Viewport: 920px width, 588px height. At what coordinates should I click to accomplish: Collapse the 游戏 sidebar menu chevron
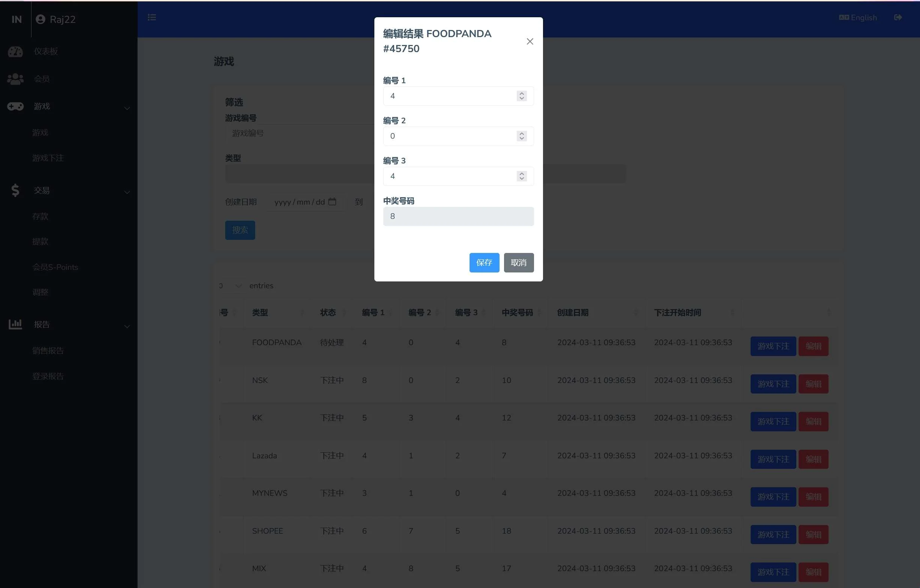point(127,108)
